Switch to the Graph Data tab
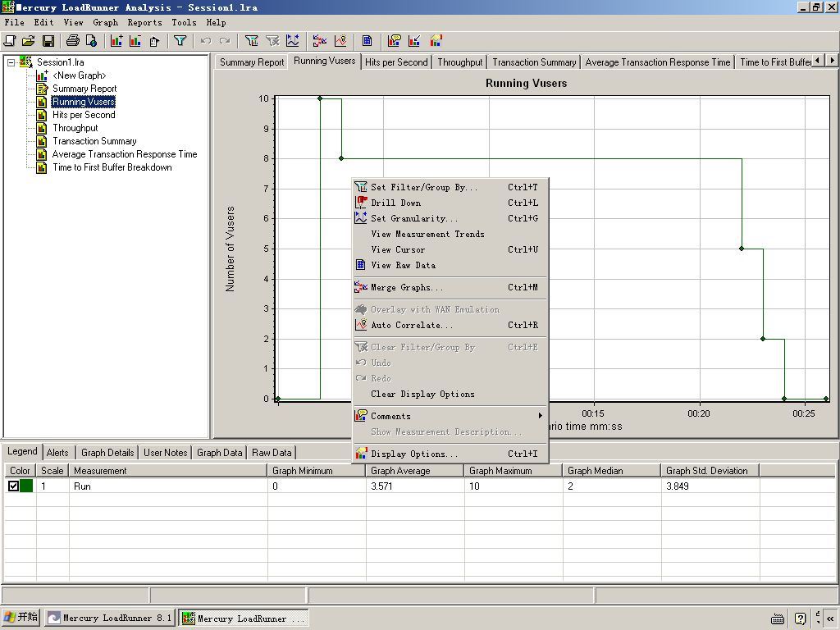The image size is (840, 630). [x=220, y=453]
